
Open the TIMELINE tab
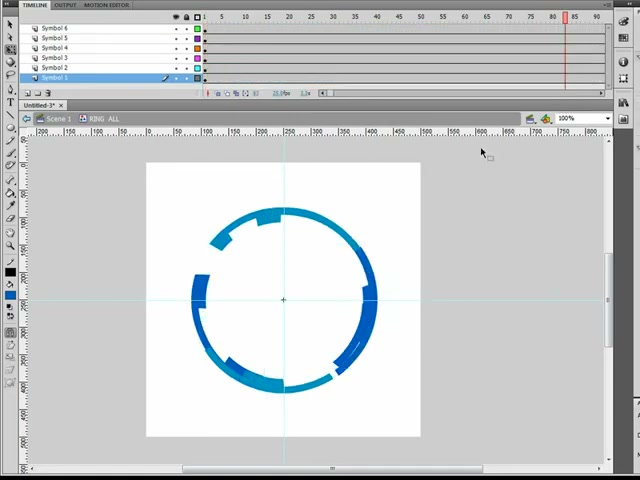[x=35, y=5]
